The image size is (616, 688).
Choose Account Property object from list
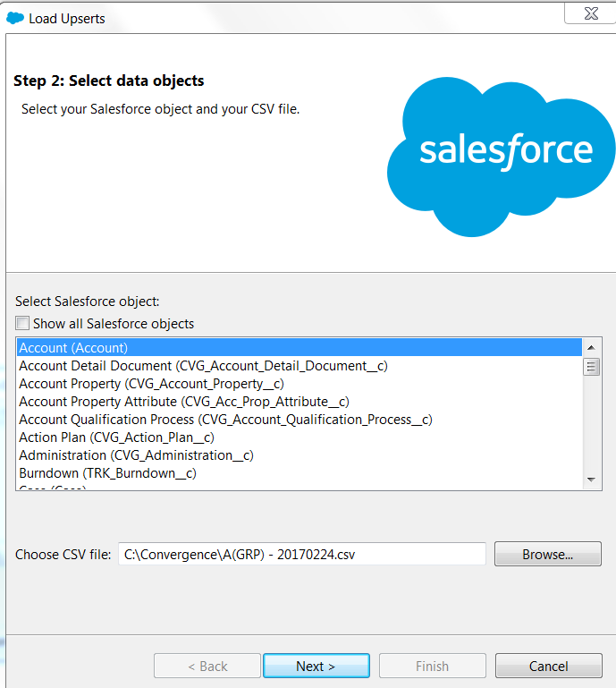coord(151,384)
